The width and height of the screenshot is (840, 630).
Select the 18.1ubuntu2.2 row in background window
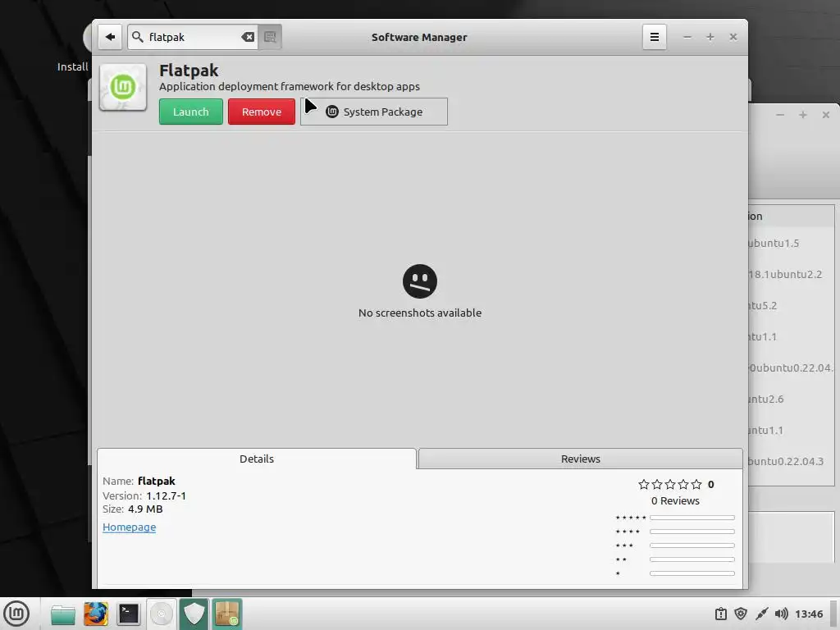791,274
